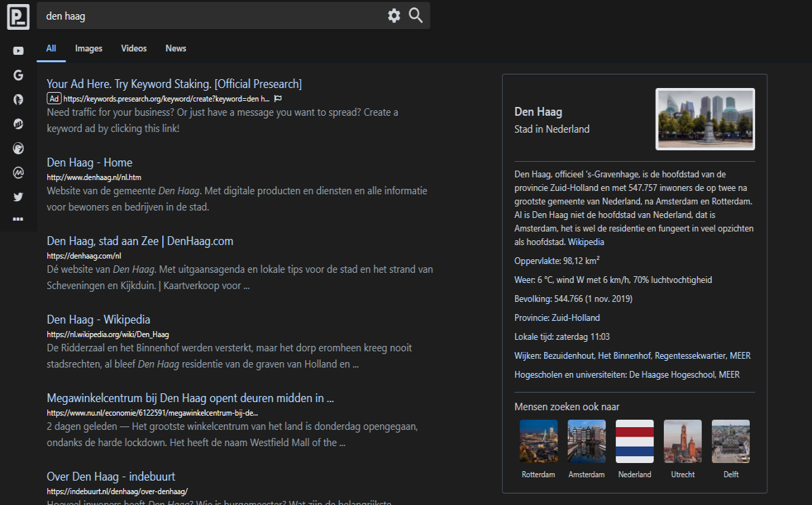Screen dimensions: 812x505
Task: Switch to the Videos tab
Action: tap(134, 48)
